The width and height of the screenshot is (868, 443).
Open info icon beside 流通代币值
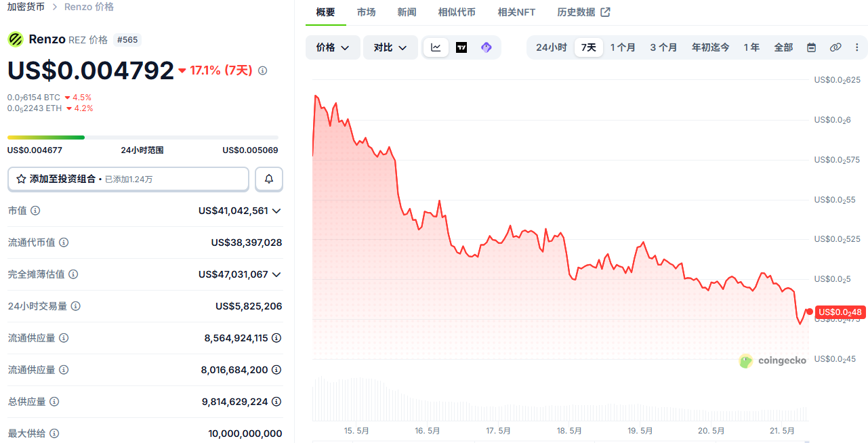pos(64,242)
